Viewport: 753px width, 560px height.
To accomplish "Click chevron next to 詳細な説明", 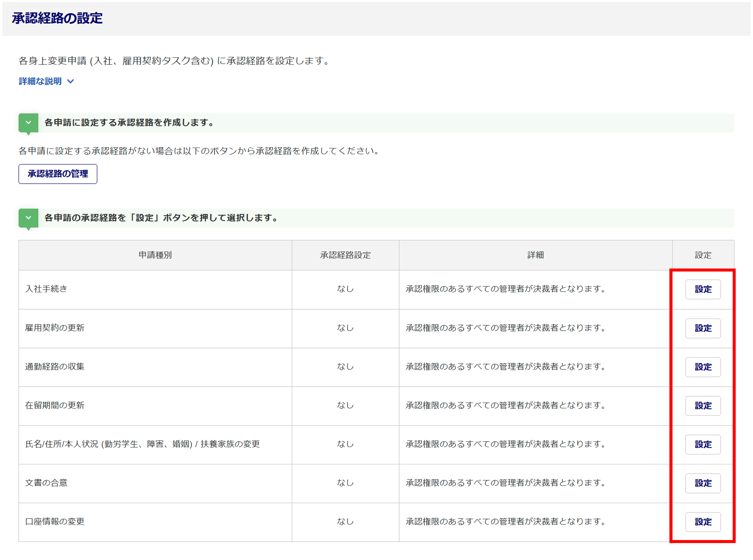I will [x=70, y=81].
